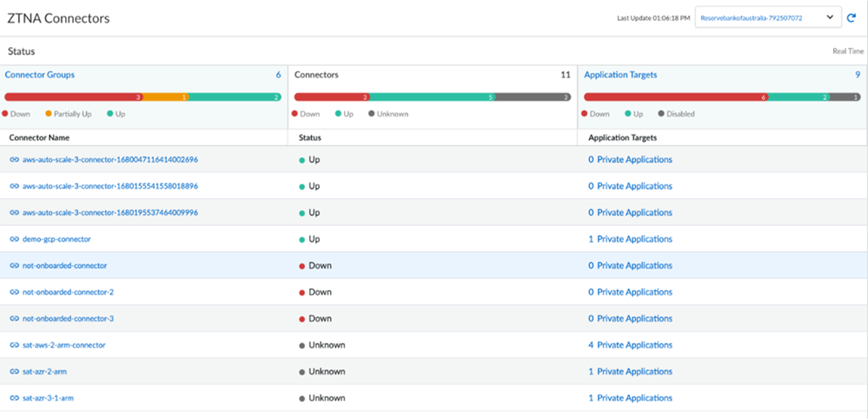Open the not-onboarded-connector link

(64, 265)
